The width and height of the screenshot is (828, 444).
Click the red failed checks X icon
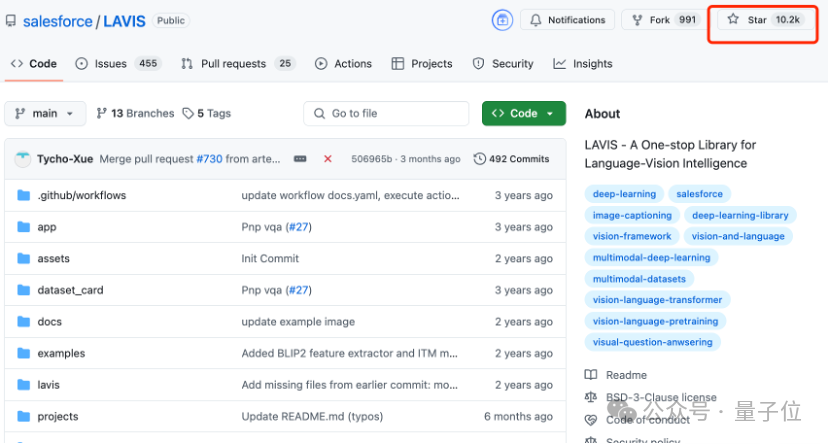(328, 159)
